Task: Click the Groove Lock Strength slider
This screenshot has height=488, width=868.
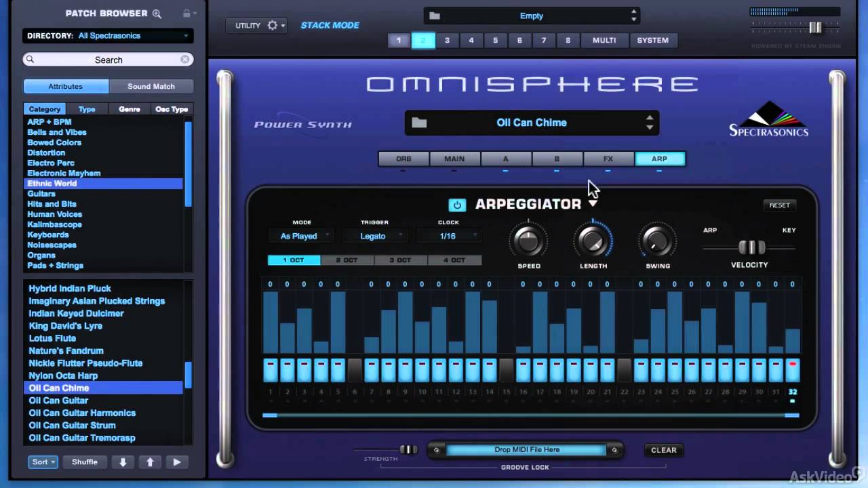Action: pos(408,449)
